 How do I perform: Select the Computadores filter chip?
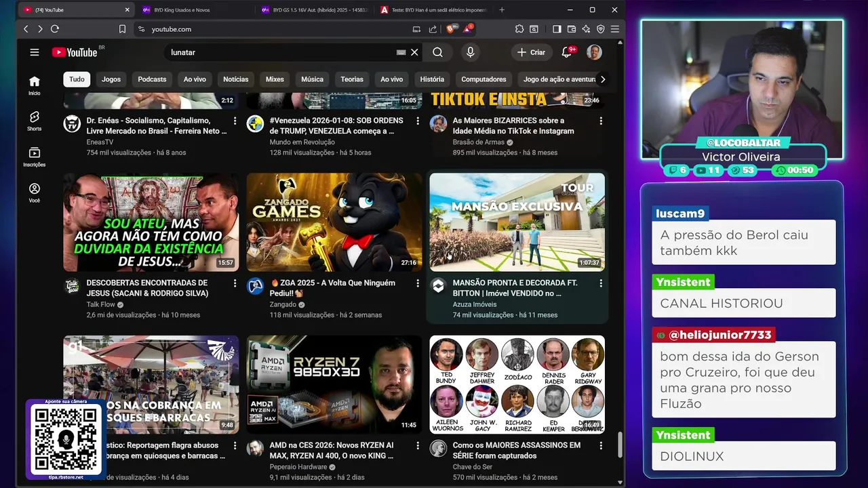tap(484, 79)
